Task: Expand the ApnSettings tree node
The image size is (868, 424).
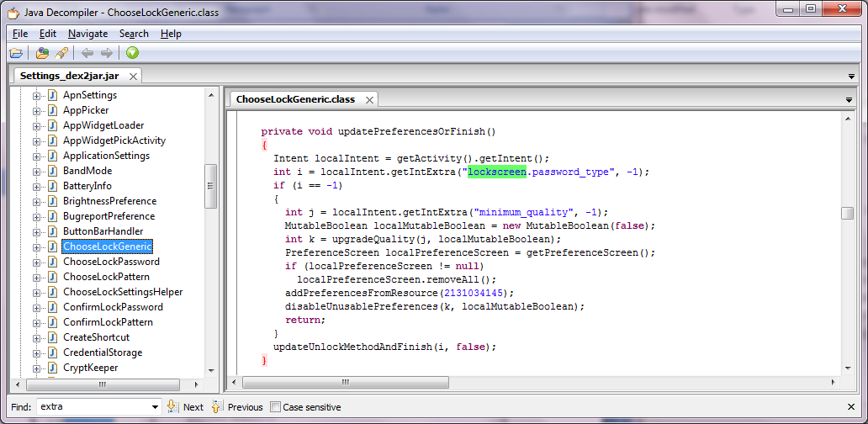Action: point(37,95)
